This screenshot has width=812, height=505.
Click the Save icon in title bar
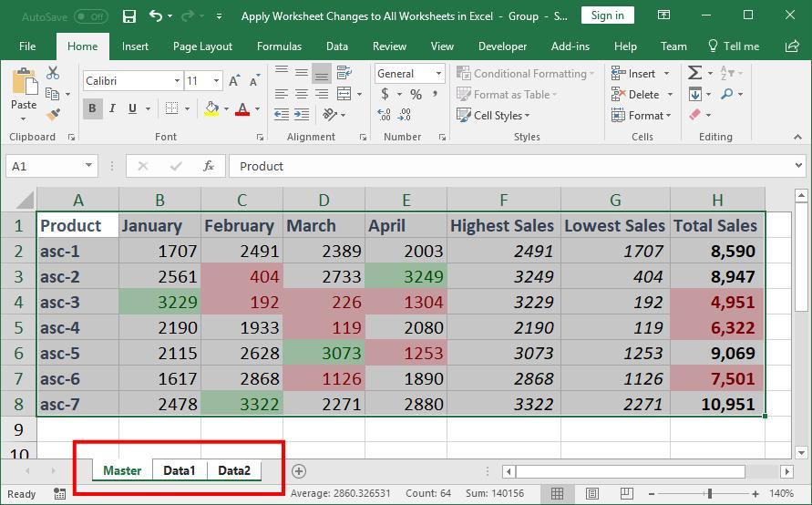pyautogui.click(x=129, y=15)
